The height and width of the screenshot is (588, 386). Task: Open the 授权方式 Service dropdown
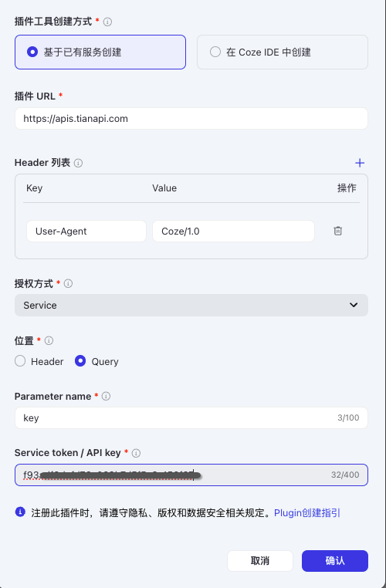point(191,306)
